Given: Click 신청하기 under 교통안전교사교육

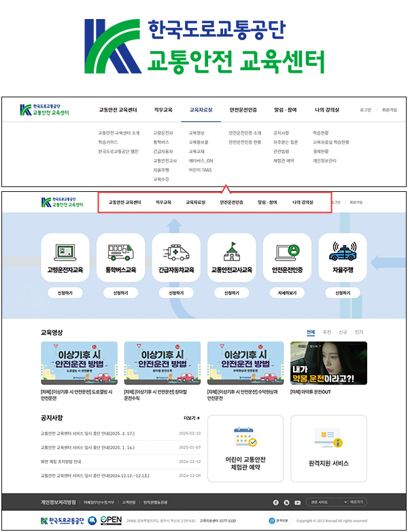Looking at the screenshot, I should tap(232, 293).
